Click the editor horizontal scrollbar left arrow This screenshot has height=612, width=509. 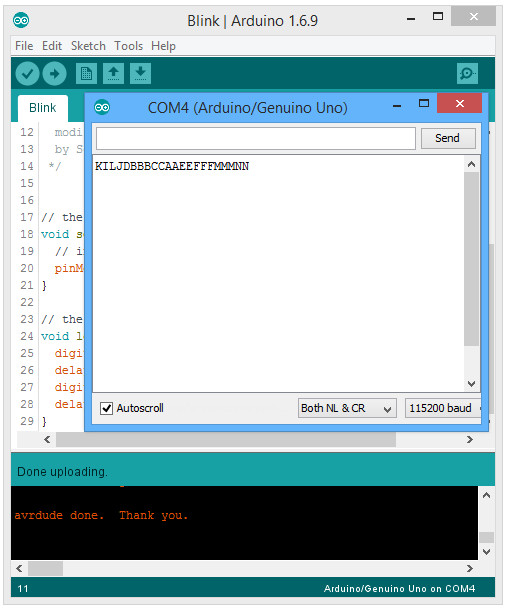(x=47, y=439)
